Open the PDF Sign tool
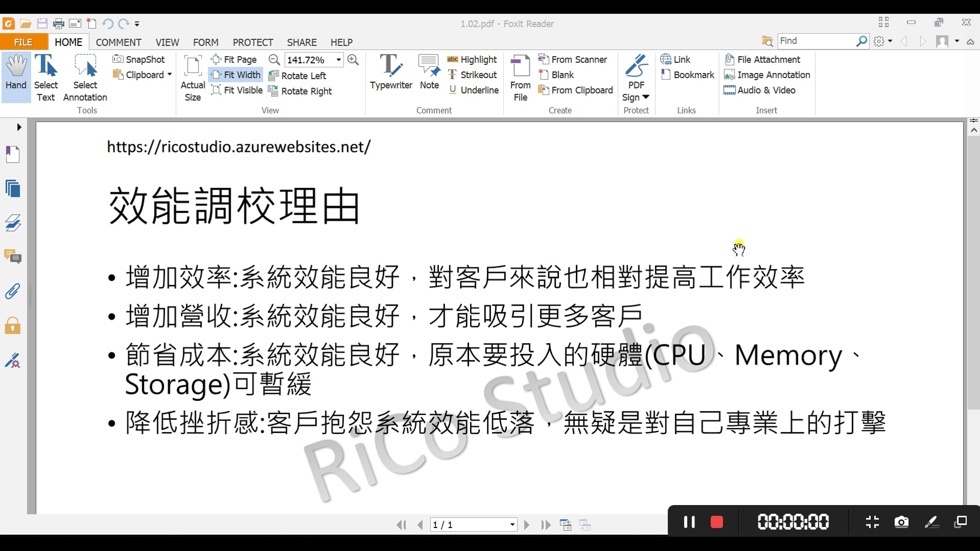 [x=636, y=78]
